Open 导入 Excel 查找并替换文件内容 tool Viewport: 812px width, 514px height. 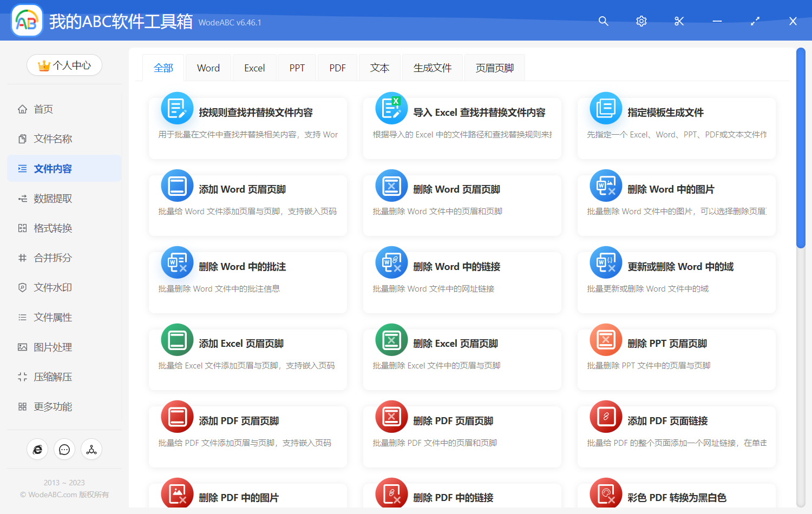(x=462, y=128)
